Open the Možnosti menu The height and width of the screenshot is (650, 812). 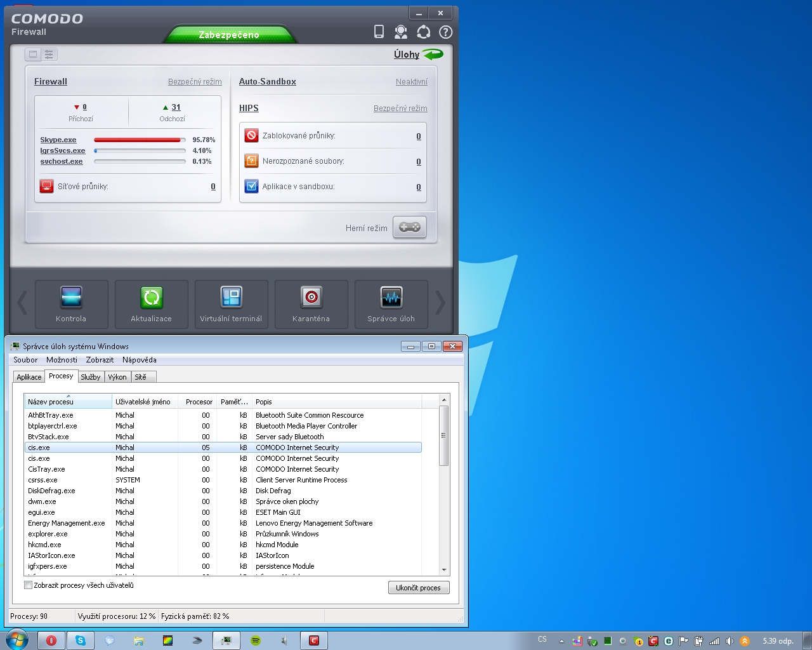pyautogui.click(x=62, y=360)
